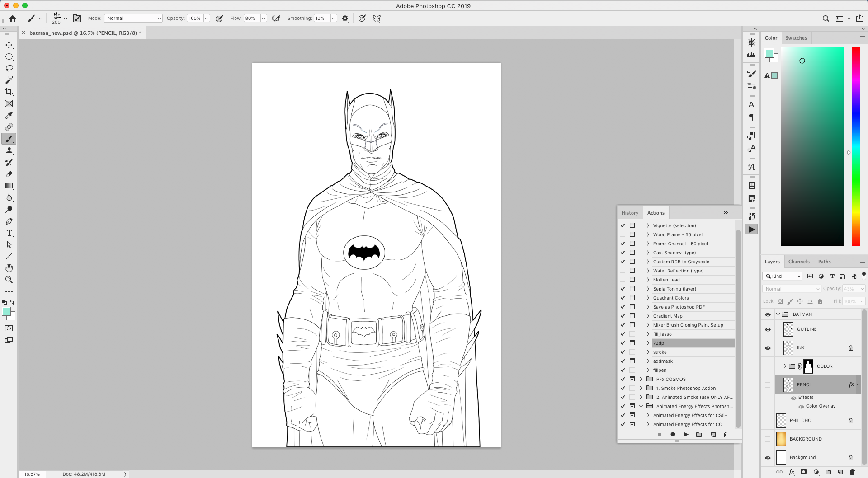
Task: Open smoothing options gear icon
Action: pyautogui.click(x=345, y=19)
